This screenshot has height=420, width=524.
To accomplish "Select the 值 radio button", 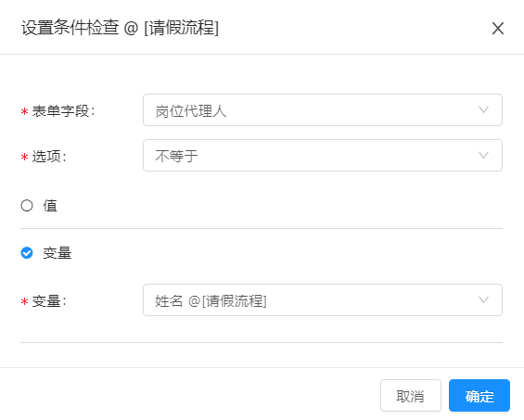I will (x=27, y=206).
